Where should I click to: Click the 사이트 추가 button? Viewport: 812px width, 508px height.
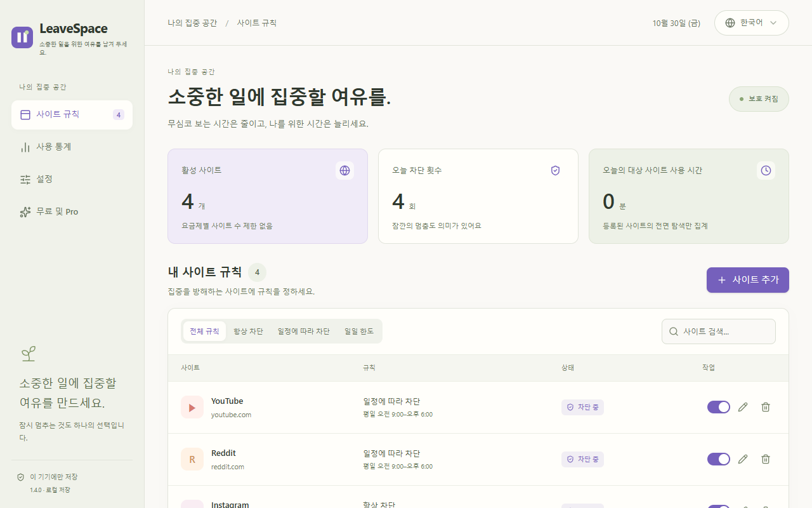[x=748, y=280]
